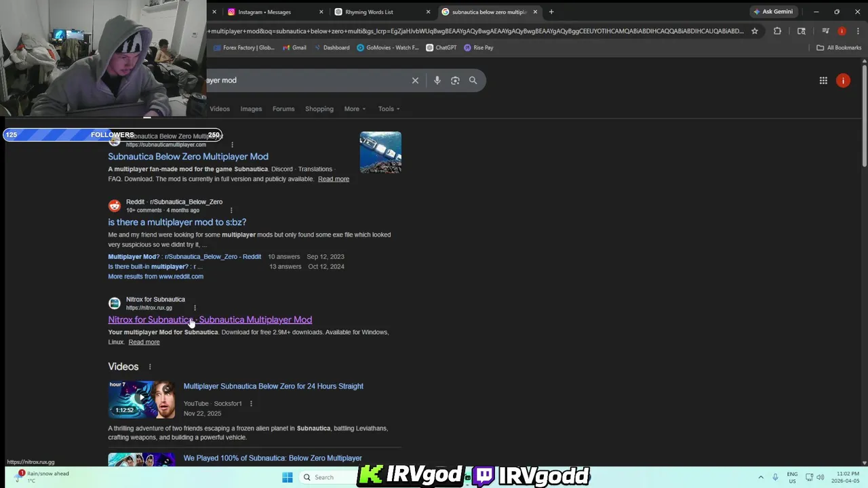Click Ask Gemini button

pos(773,12)
